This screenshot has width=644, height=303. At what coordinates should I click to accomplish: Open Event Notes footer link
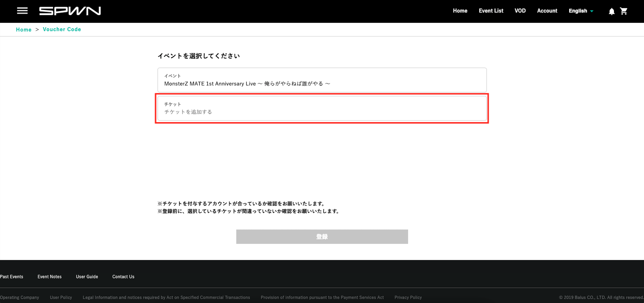coord(50,277)
